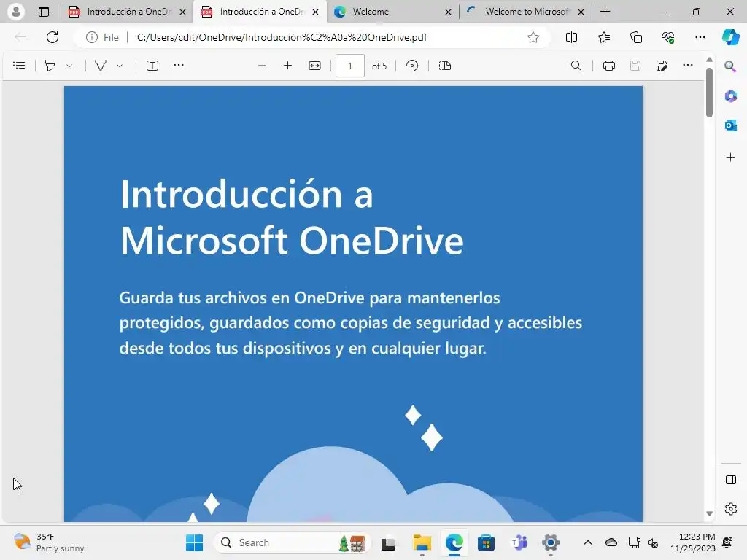The height and width of the screenshot is (560, 747).
Task: Click the Fit to width button
Action: pyautogui.click(x=315, y=66)
